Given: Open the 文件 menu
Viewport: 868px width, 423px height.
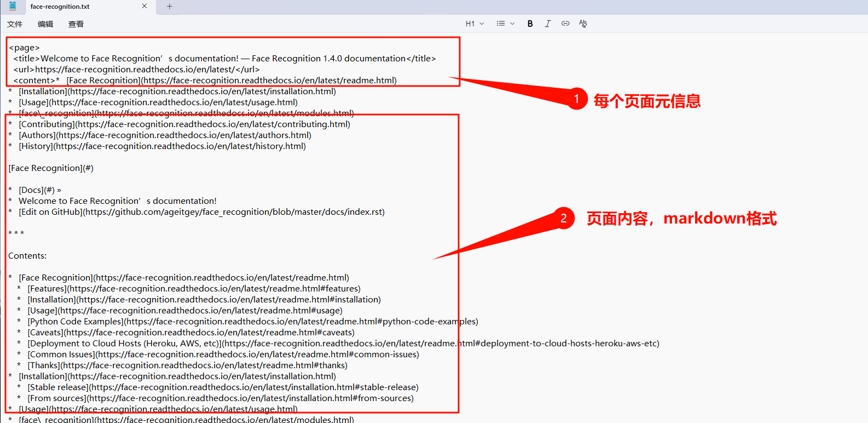Looking at the screenshot, I should click(15, 24).
